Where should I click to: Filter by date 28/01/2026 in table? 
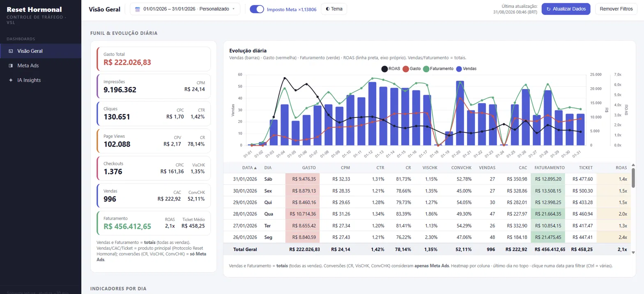[245, 214]
